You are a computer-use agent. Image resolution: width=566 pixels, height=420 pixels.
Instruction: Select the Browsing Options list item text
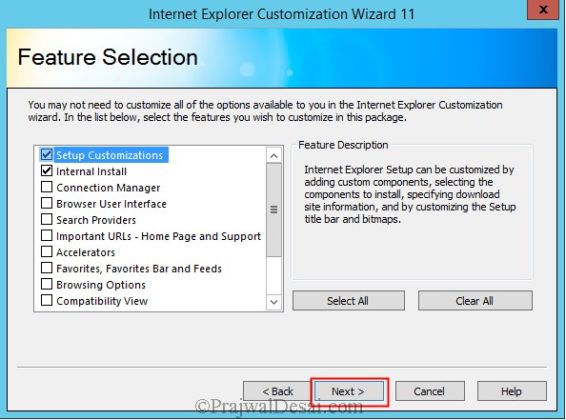pyautogui.click(x=101, y=285)
